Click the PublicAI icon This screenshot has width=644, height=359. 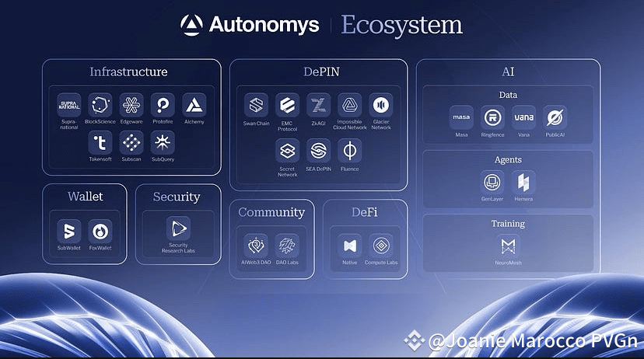click(555, 117)
